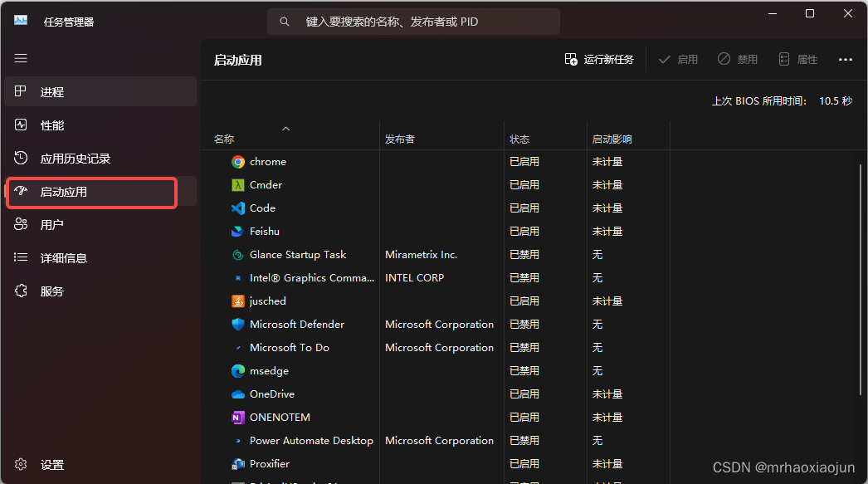Click the ONENOTEM app icon
The height and width of the screenshot is (484, 868).
238,418
